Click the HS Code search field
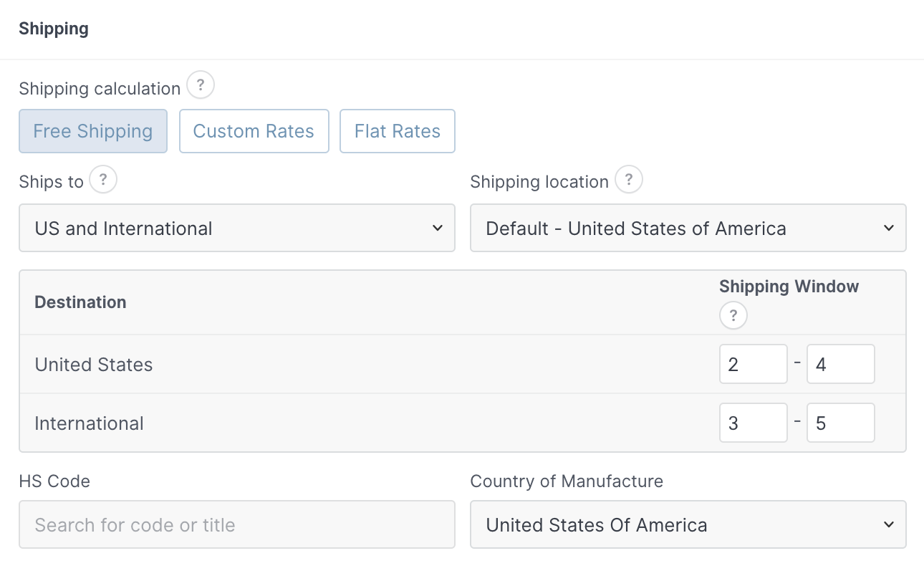The height and width of the screenshot is (586, 924). (236, 524)
